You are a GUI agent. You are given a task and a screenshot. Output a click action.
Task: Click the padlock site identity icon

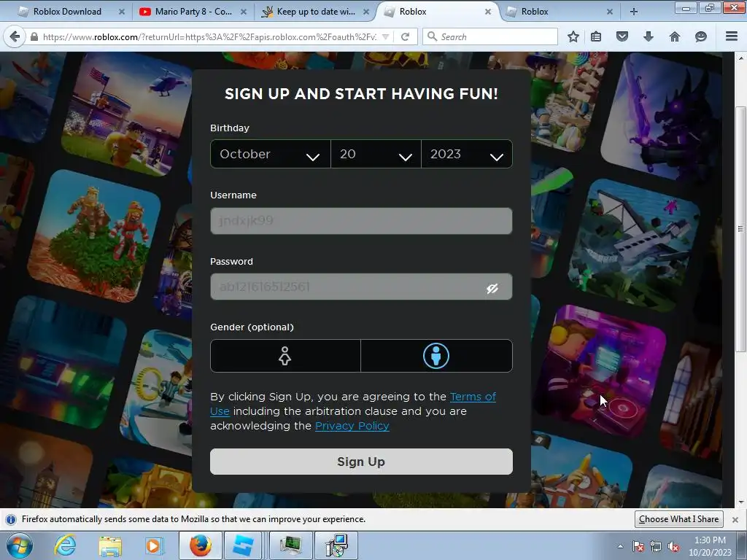[34, 36]
